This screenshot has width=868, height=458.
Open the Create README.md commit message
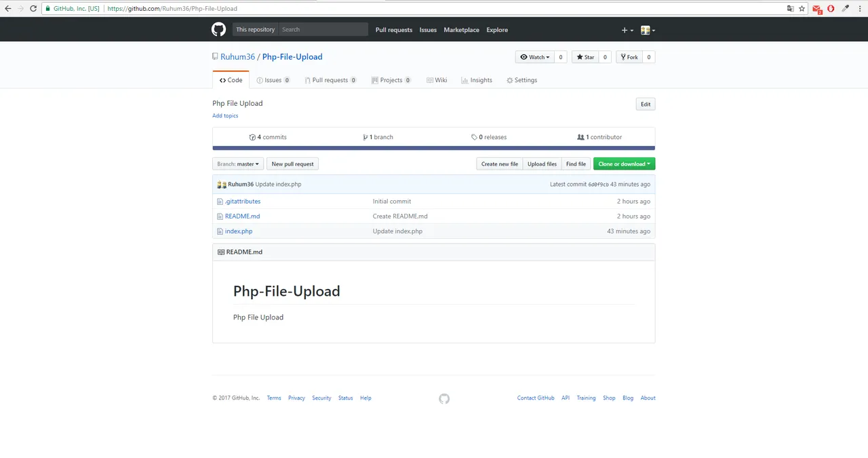pos(400,216)
